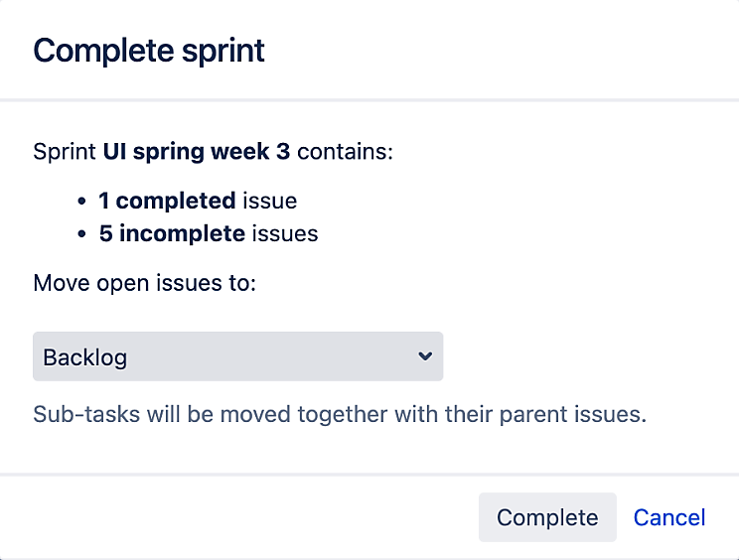
Task: Click the chevron arrow in Backlog dropdown
Action: coord(425,356)
